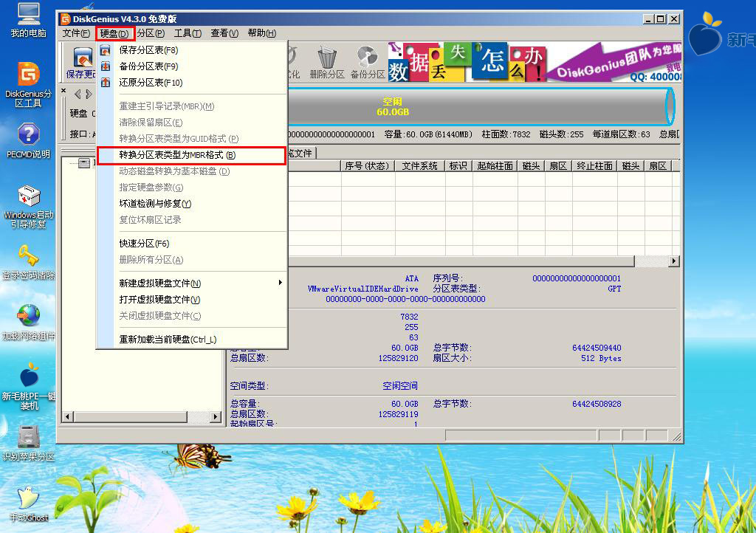The width and height of the screenshot is (756, 533).
Task: Click left tree panel scrollbar right arrow
Action: (x=216, y=417)
